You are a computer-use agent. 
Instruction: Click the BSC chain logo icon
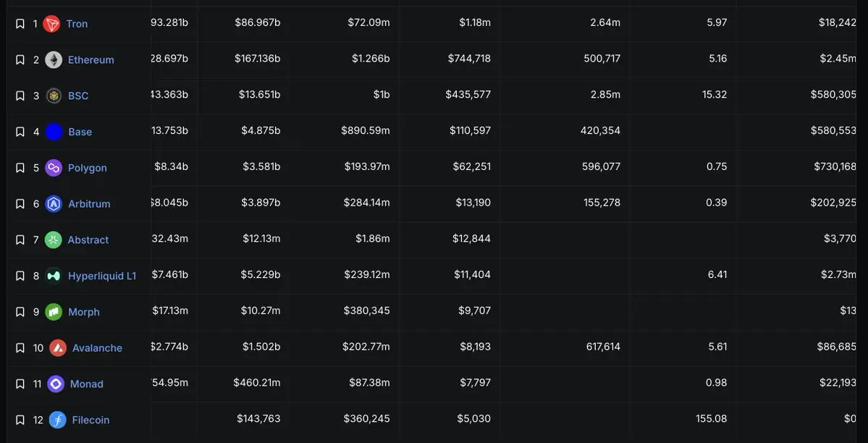54,96
